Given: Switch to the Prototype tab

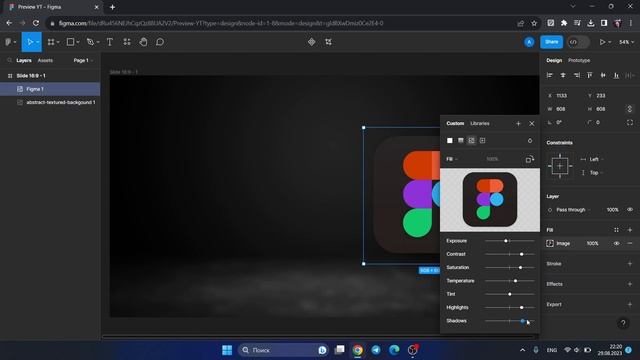Looking at the screenshot, I should tap(579, 60).
